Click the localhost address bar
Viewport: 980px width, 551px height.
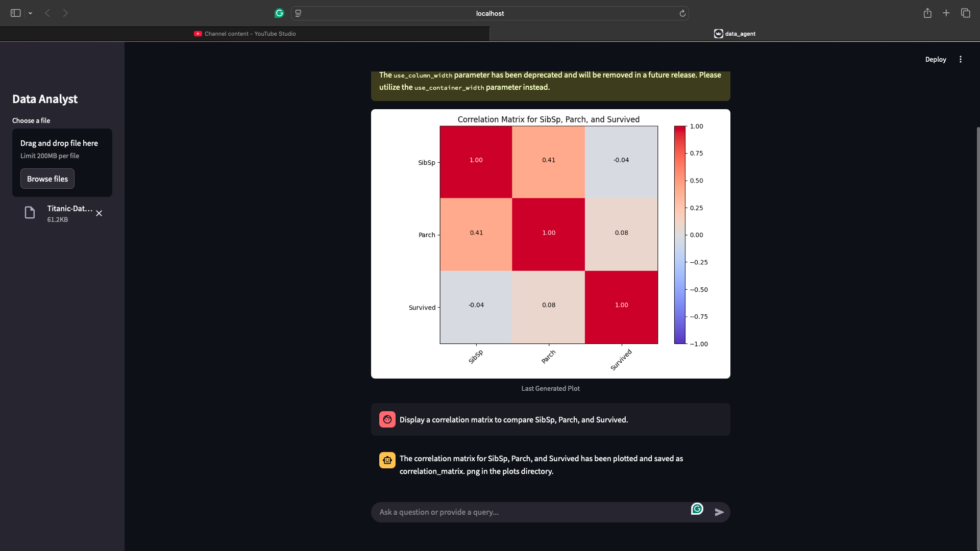pos(489,13)
